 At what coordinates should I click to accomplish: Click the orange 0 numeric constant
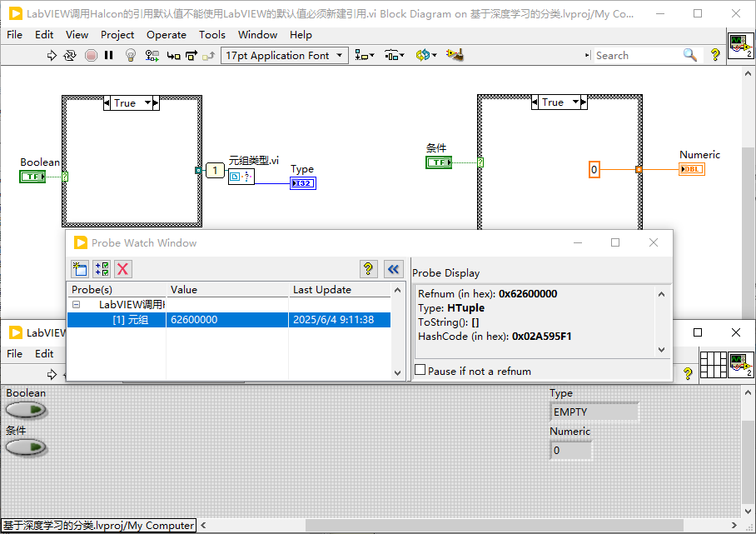point(594,170)
